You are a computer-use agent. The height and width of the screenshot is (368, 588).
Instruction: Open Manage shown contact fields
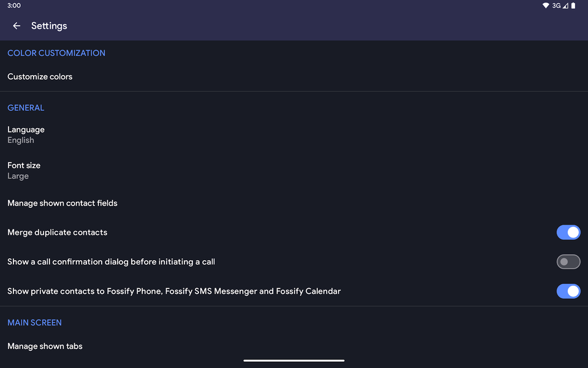tap(62, 203)
